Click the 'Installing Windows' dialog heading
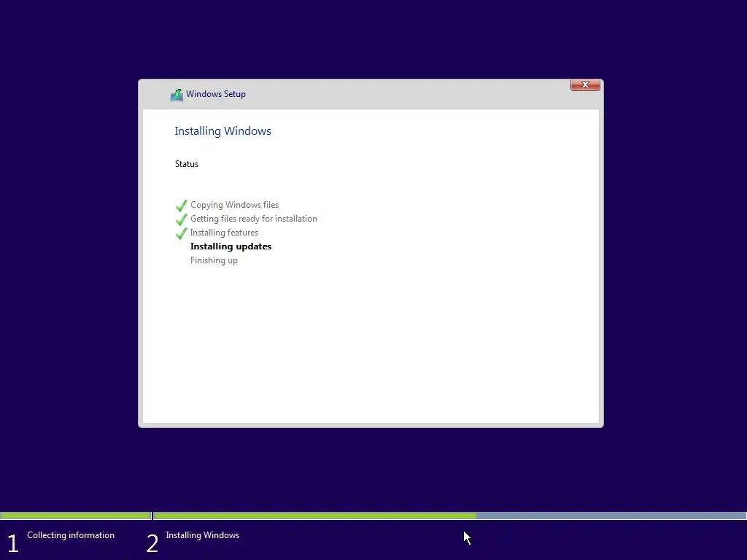 point(222,131)
